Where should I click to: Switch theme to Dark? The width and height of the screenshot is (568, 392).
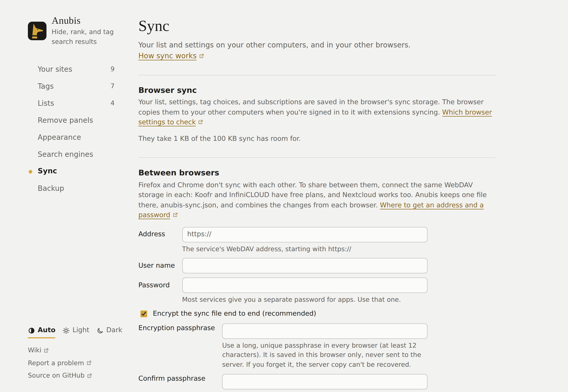coord(110,330)
